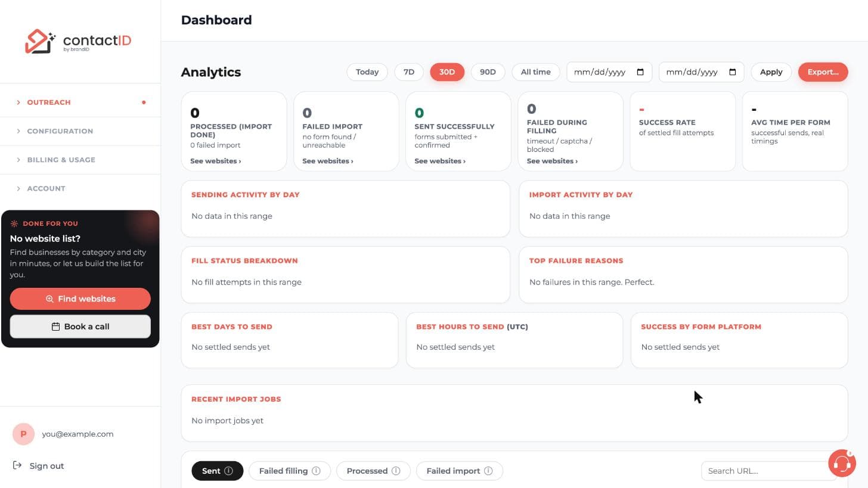Switch to the Sent tab
The height and width of the screenshot is (488, 868).
point(217,471)
